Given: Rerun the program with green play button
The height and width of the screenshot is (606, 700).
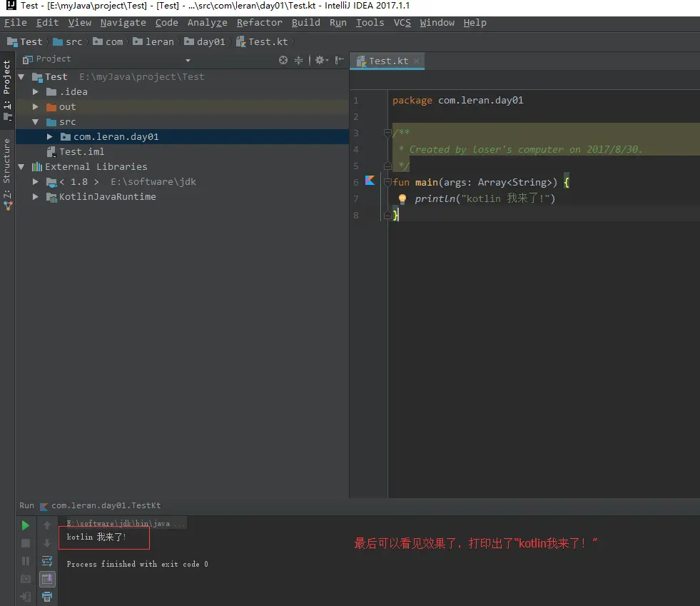Looking at the screenshot, I should click(x=26, y=525).
